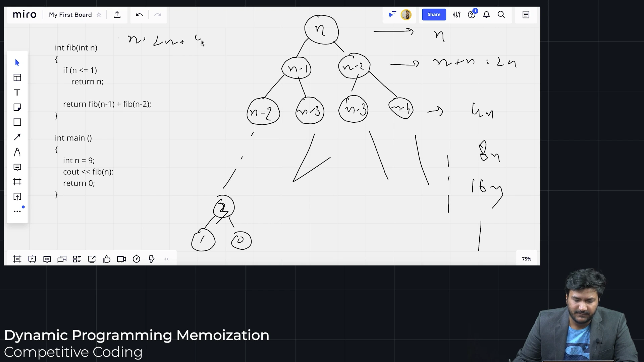
Task: Open the templates tool
Action: [x=17, y=78]
